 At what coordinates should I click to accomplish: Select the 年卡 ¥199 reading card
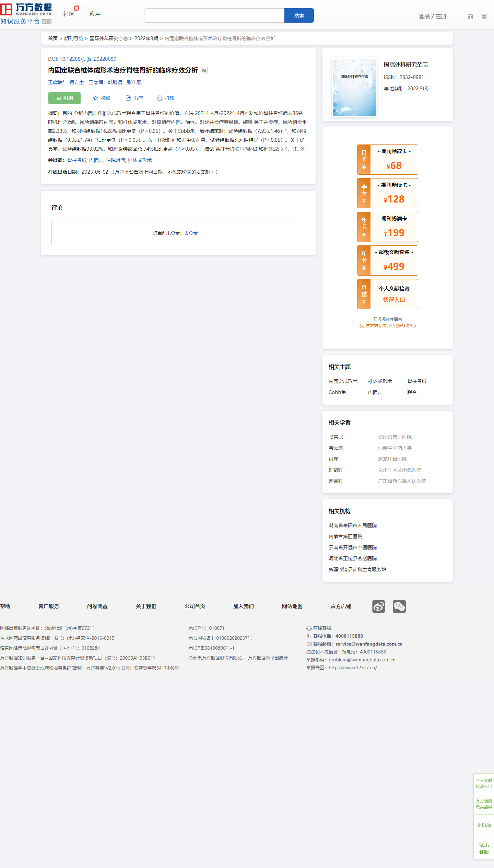(388, 227)
